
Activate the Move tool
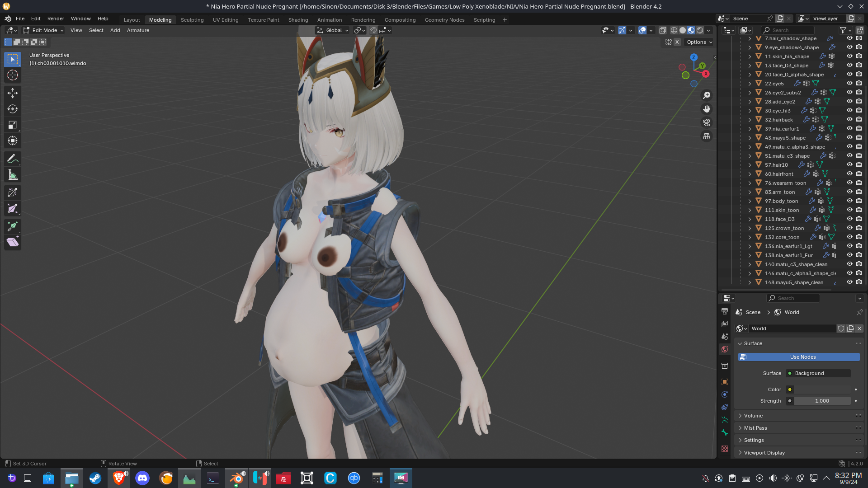[x=13, y=93]
